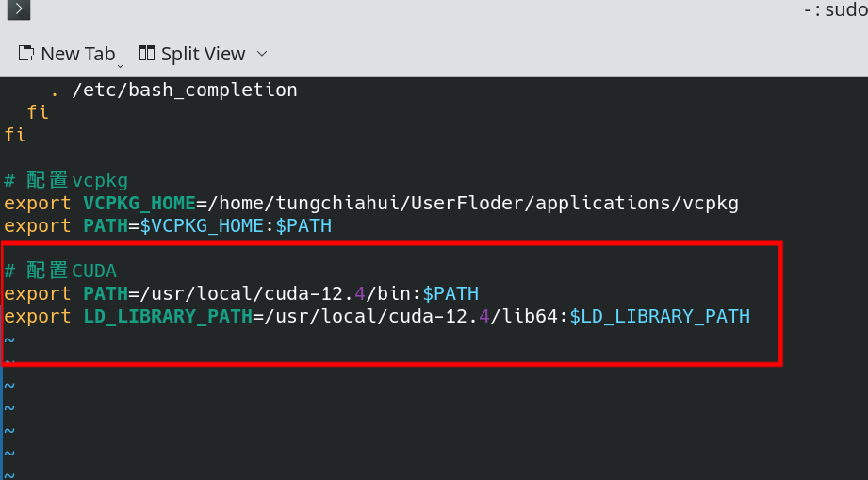868x480 pixels.
Task: Click the terminal prompt icon at top-left
Action: click(x=18, y=9)
